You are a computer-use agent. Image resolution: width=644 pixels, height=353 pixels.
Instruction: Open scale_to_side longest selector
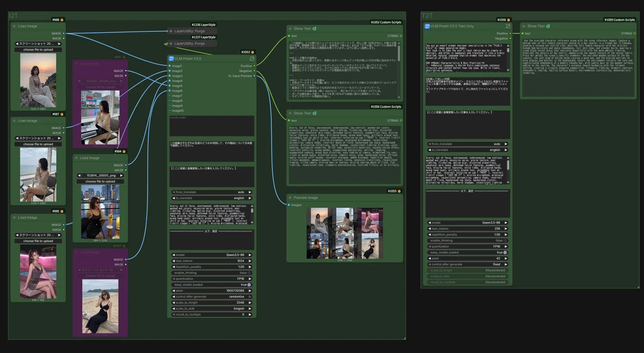pyautogui.click(x=211, y=308)
